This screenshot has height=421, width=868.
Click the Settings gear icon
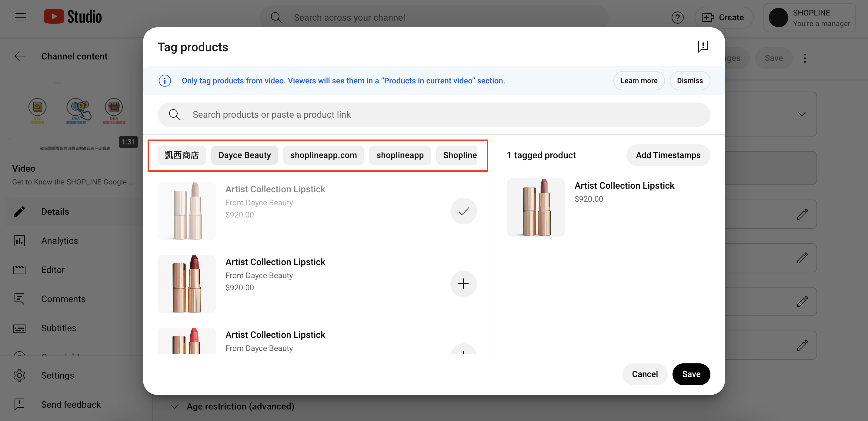[x=19, y=375]
